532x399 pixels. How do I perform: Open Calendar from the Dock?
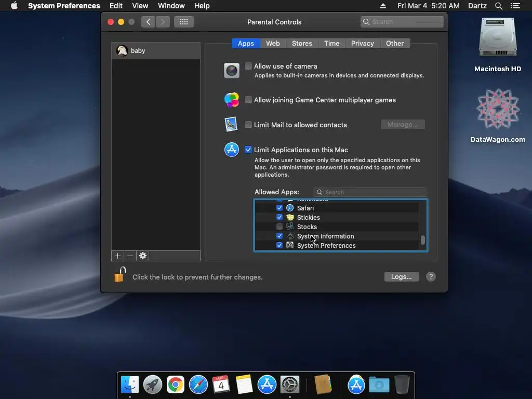221,385
